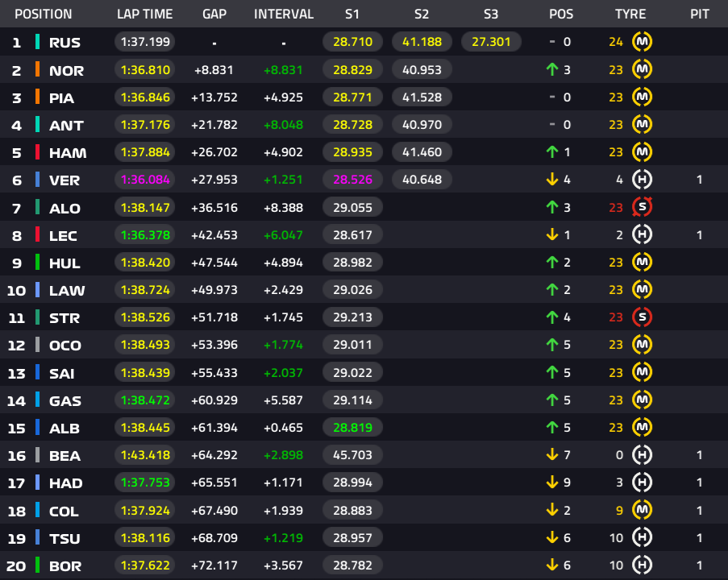
Task: Click the medium tyre icon for OCO
Action: [x=642, y=344]
